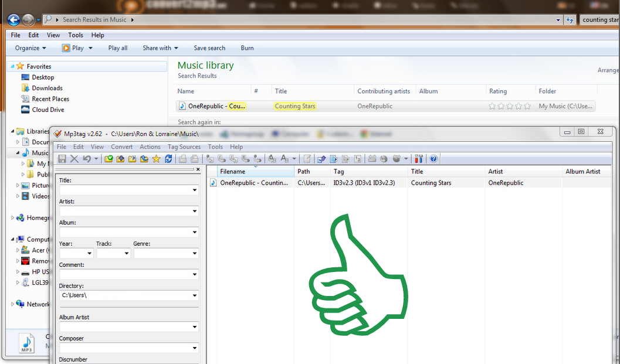Open the Mp3tag View menu
620x364 pixels.
97,147
